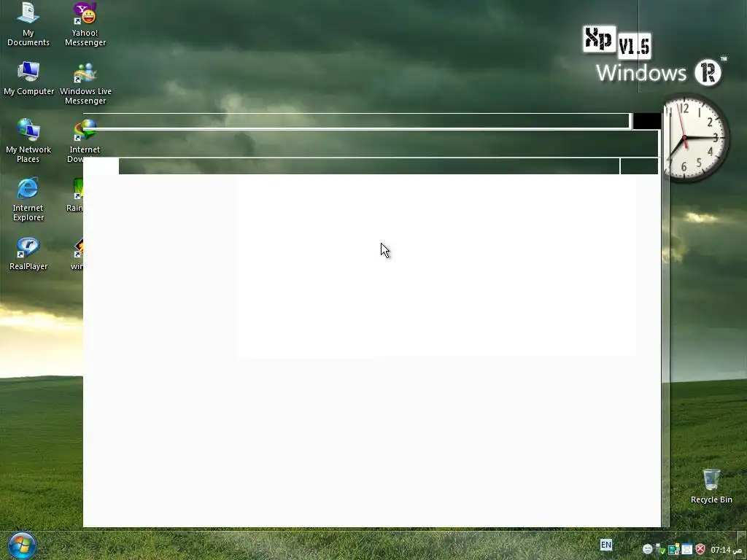Select the RealPlayer desktop icon
This screenshot has height=560, width=747.
point(28,254)
